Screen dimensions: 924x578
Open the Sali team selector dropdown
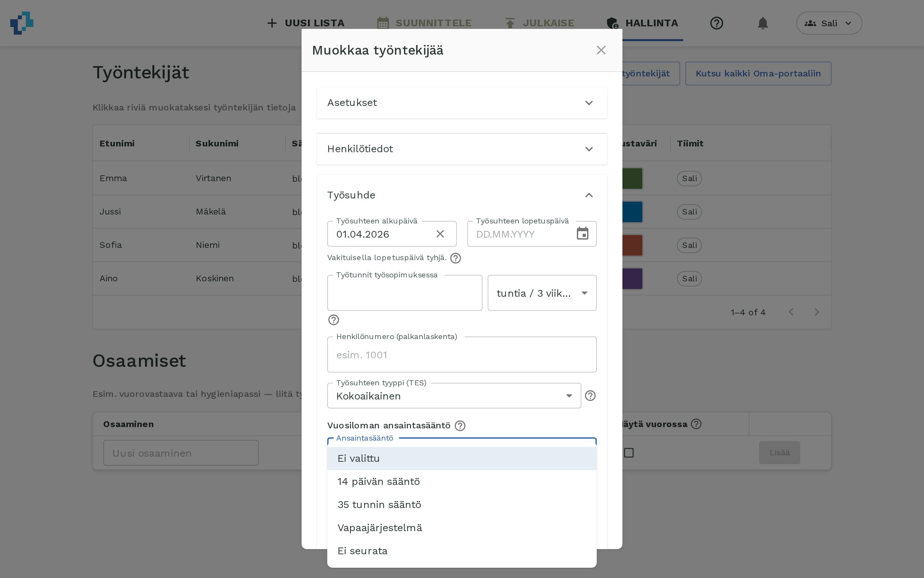(829, 23)
